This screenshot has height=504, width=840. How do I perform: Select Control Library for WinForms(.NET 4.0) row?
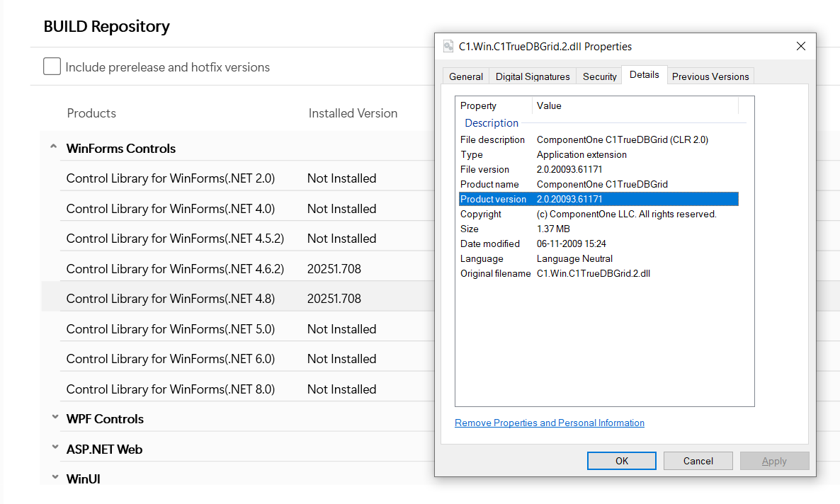(x=237, y=208)
